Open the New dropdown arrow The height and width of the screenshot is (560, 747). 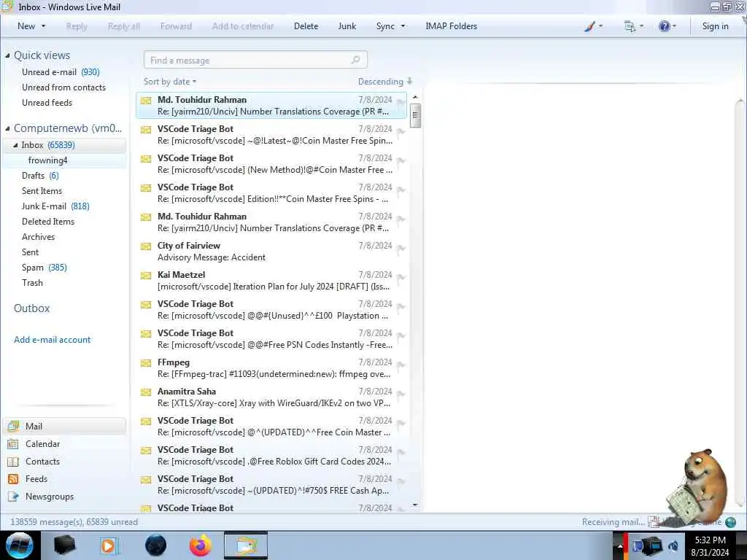pos(43,26)
